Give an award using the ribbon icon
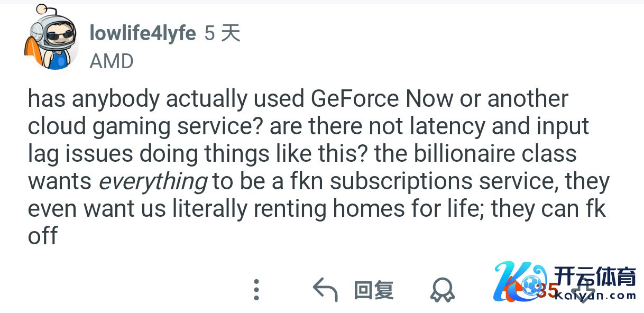644x313 pixels. (x=443, y=290)
